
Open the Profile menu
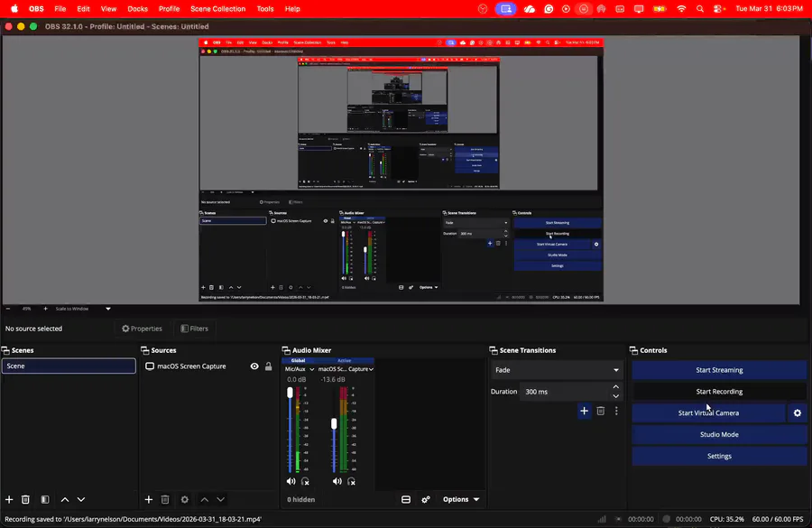point(169,9)
